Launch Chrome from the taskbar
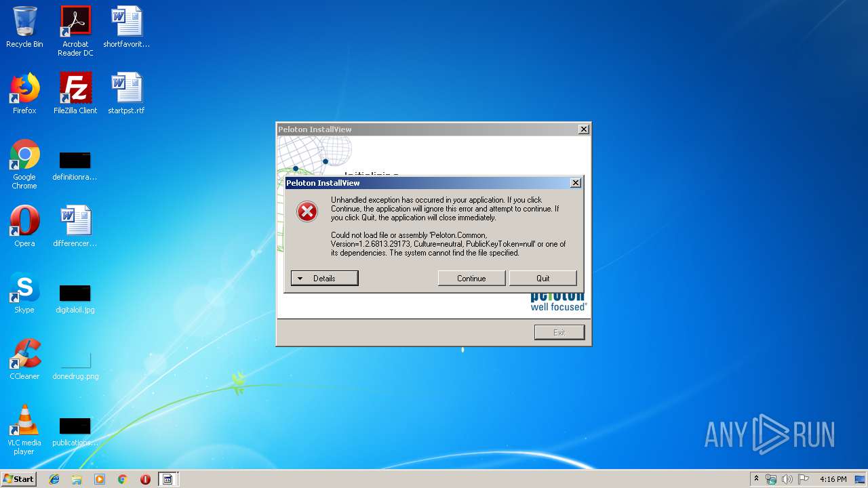868x488 pixels. point(122,479)
